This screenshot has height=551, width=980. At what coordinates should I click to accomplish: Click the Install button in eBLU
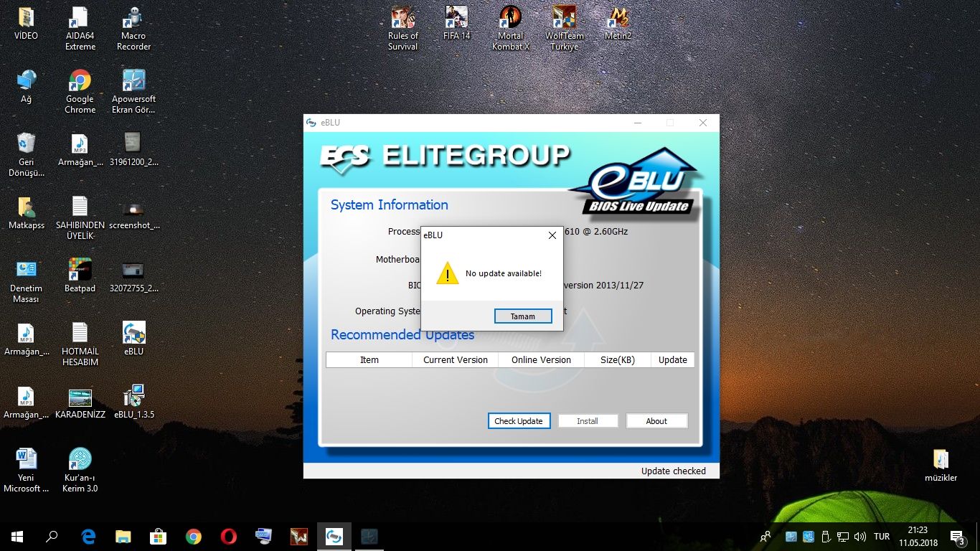coord(588,421)
